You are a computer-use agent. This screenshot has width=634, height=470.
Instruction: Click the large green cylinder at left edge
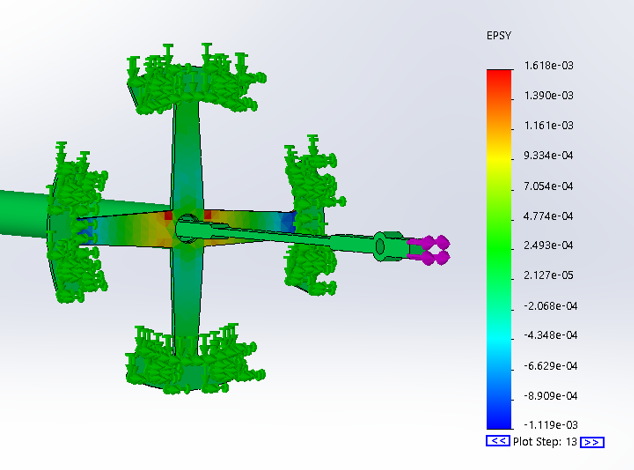(x=22, y=212)
